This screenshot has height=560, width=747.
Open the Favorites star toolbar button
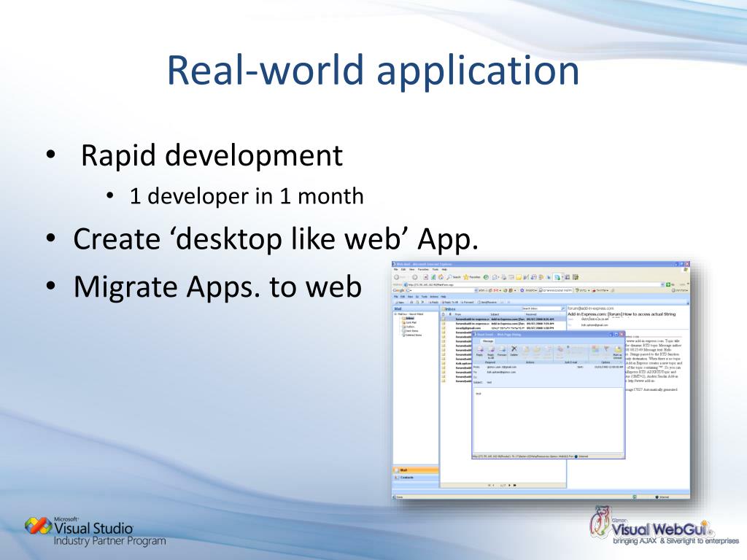472,277
